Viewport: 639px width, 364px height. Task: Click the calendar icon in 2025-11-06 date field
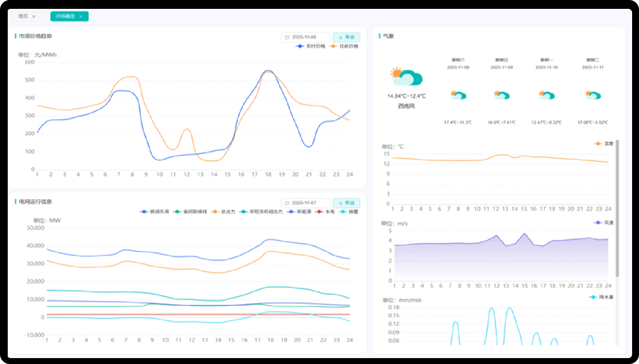click(x=287, y=37)
